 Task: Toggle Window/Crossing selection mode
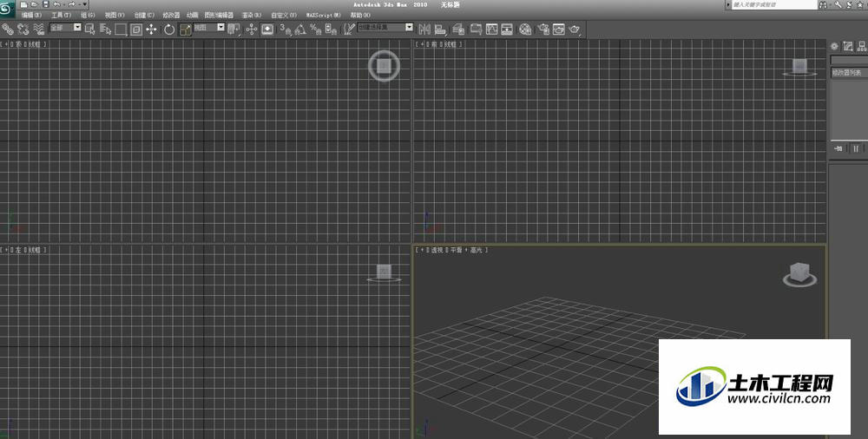[x=136, y=29]
